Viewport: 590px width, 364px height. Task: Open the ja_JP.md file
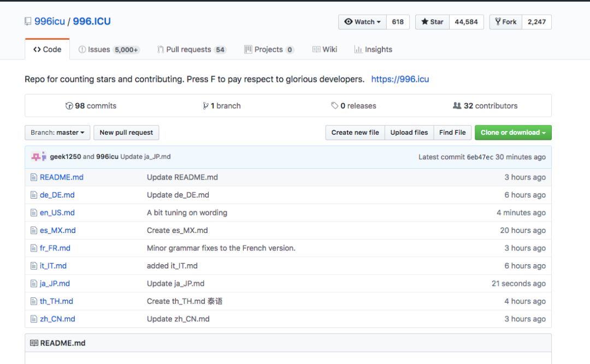point(55,284)
